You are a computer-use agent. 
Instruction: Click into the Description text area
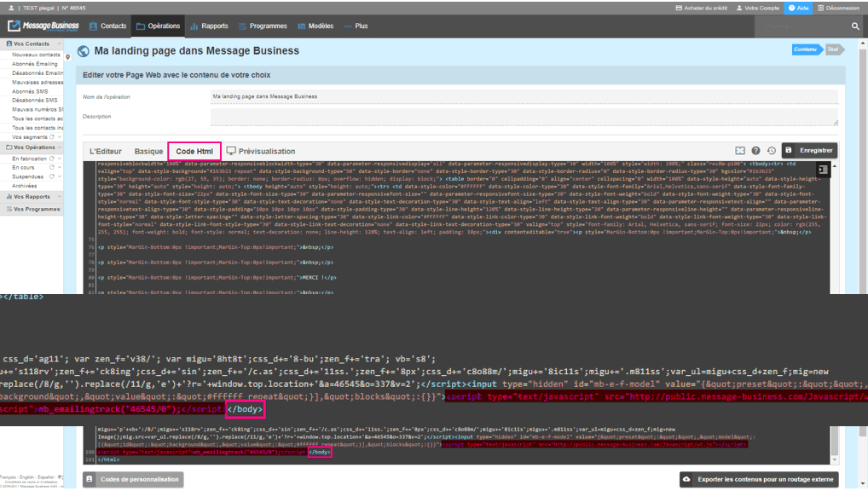(x=524, y=117)
